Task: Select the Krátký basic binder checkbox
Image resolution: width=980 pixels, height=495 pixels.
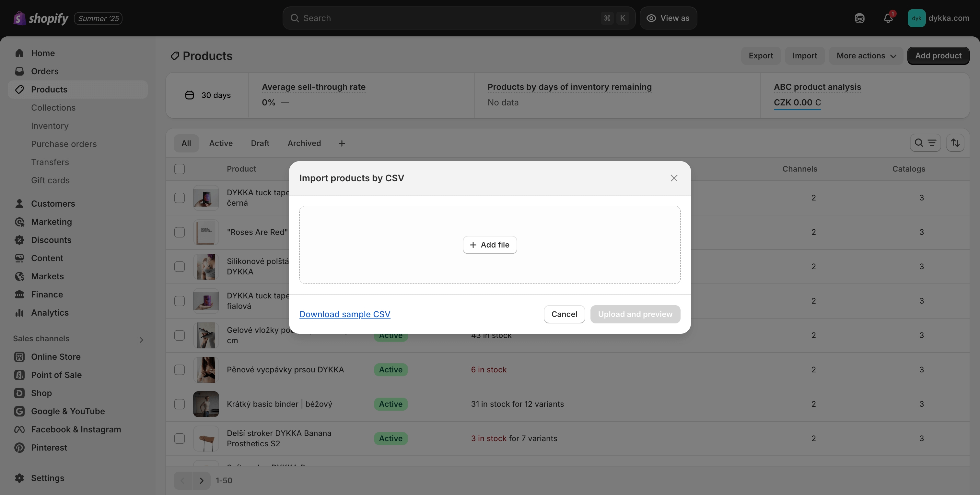Action: click(x=180, y=404)
